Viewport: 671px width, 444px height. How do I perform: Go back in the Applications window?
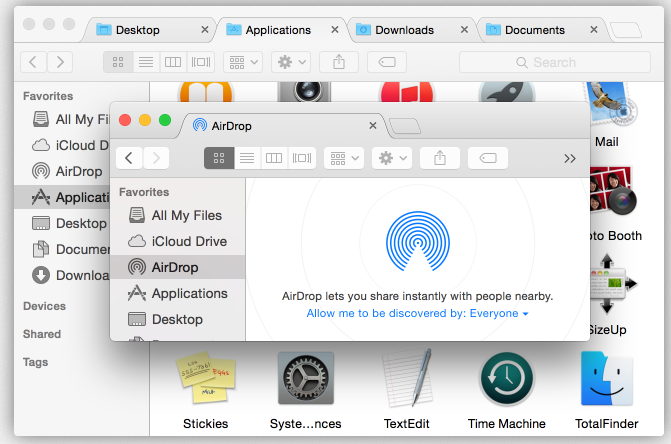33,62
